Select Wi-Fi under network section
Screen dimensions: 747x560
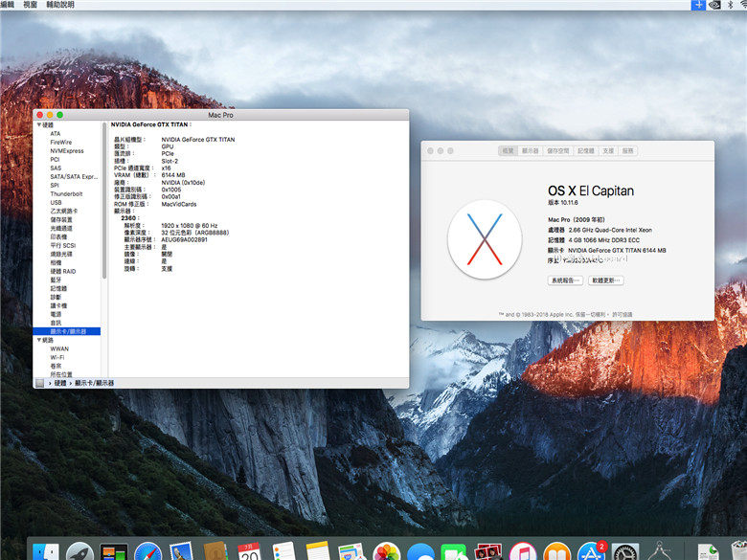coord(57,357)
